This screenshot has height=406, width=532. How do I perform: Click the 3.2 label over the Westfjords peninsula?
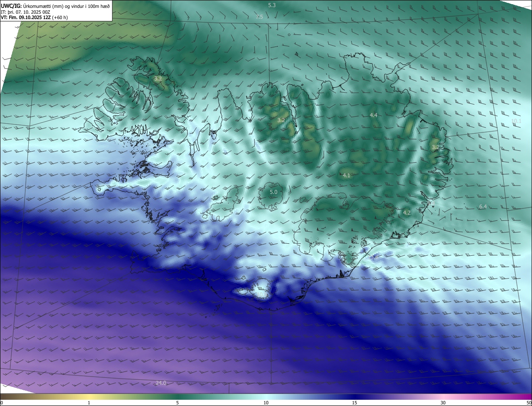pos(158,78)
